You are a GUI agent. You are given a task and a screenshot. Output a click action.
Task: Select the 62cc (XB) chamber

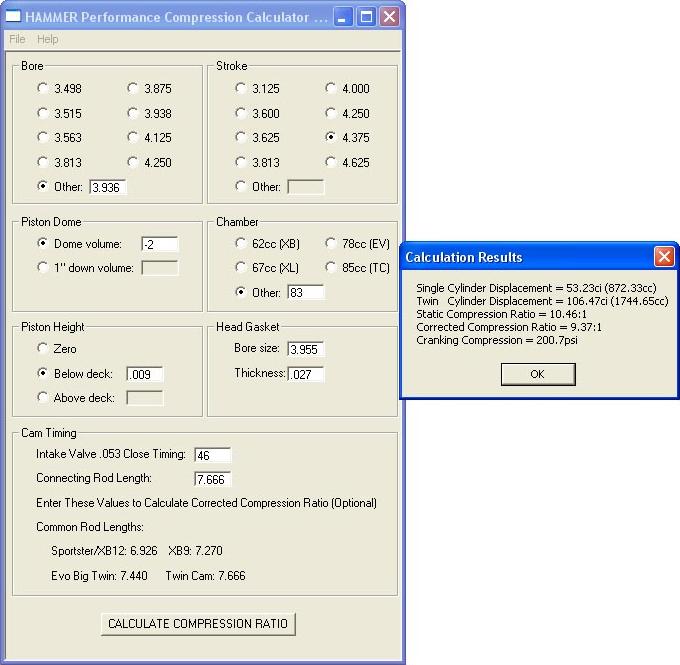click(241, 243)
